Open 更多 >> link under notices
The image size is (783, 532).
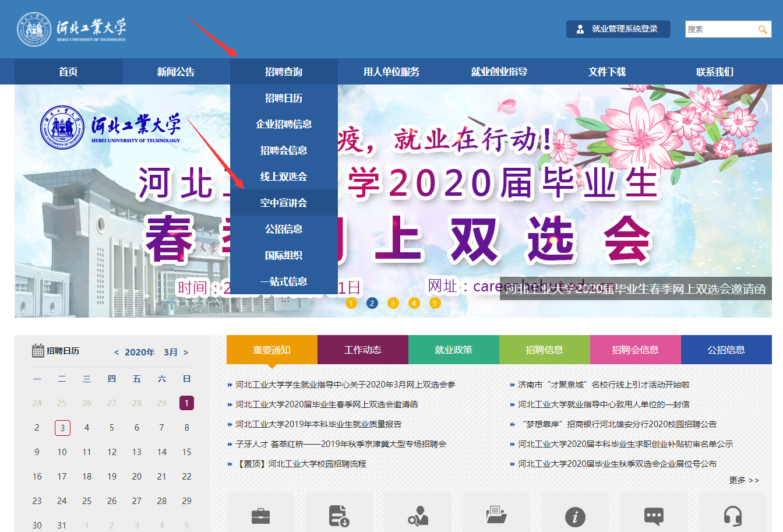click(x=743, y=480)
